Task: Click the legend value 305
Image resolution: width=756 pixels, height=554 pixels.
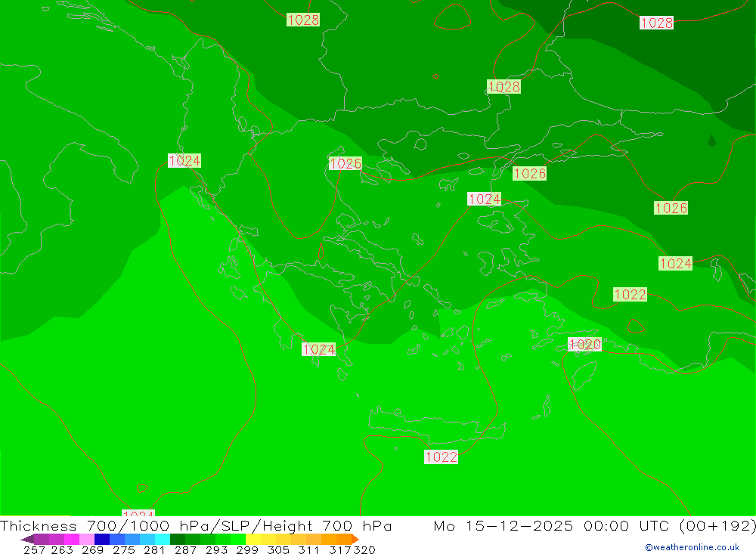Action: [x=278, y=550]
